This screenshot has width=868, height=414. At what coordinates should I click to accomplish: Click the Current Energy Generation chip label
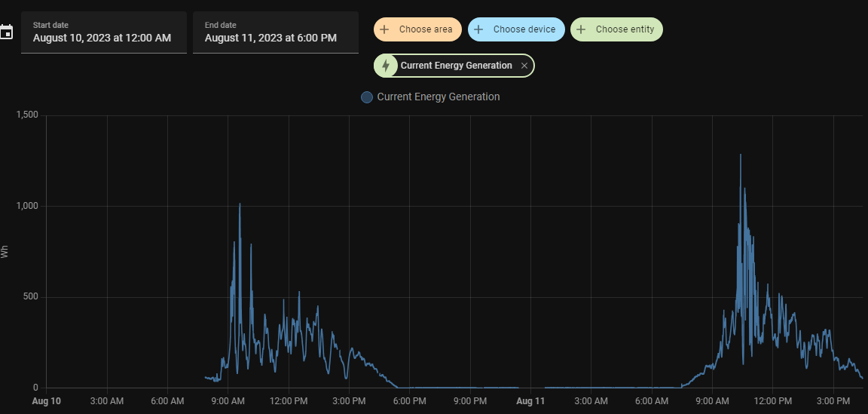pyautogui.click(x=456, y=66)
